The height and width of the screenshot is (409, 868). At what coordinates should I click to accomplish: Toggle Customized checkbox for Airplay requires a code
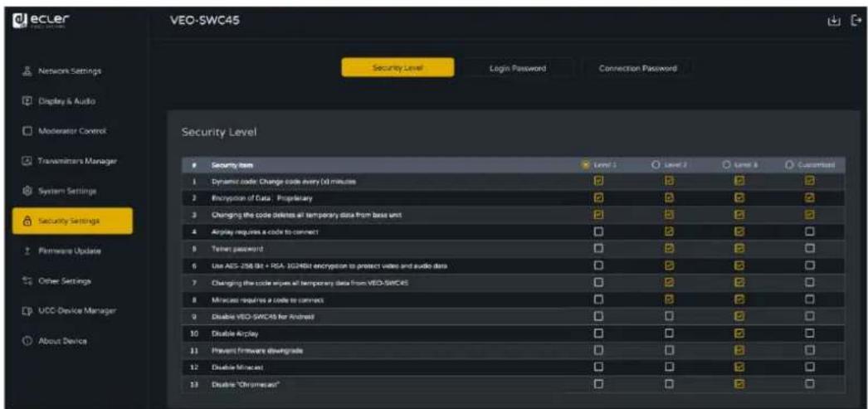pos(810,231)
